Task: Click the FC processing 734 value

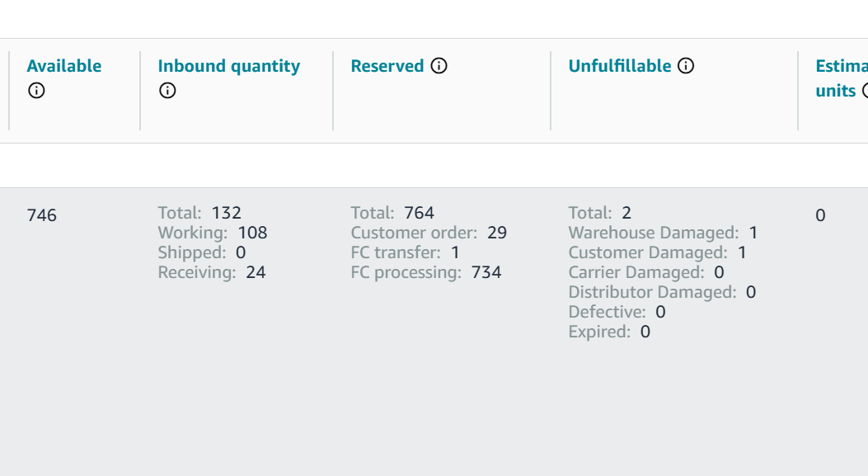Action: pyautogui.click(x=486, y=272)
